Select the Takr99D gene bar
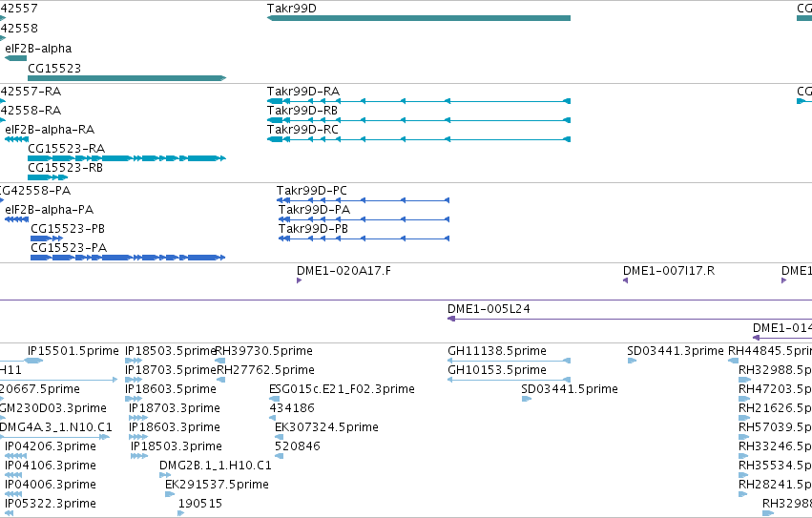This screenshot has height=518, width=812. 419,18
